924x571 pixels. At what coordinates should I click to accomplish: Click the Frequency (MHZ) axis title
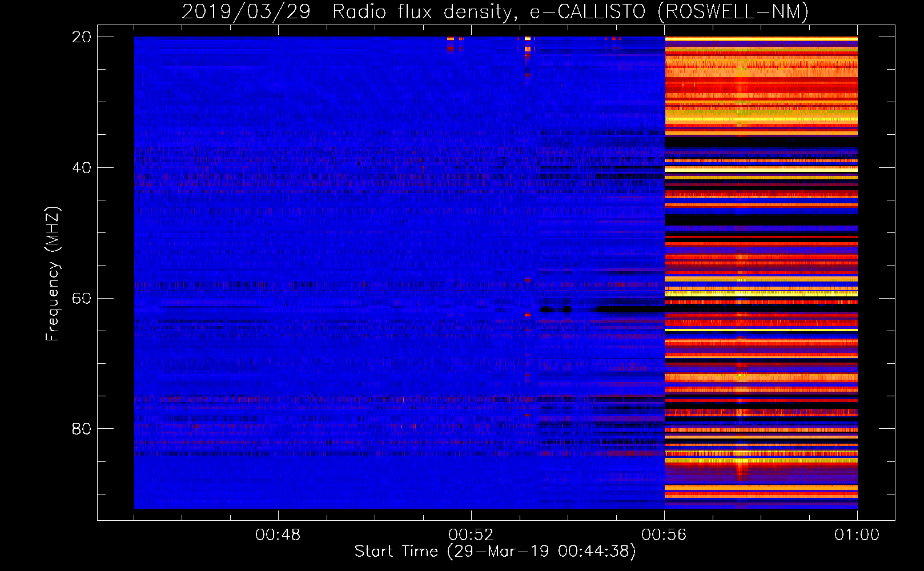pos(53,274)
